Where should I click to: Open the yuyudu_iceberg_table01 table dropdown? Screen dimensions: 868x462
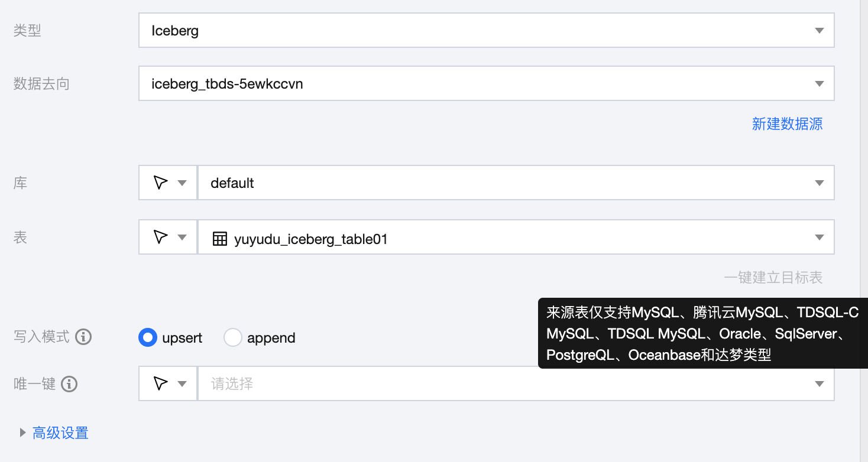(516, 237)
